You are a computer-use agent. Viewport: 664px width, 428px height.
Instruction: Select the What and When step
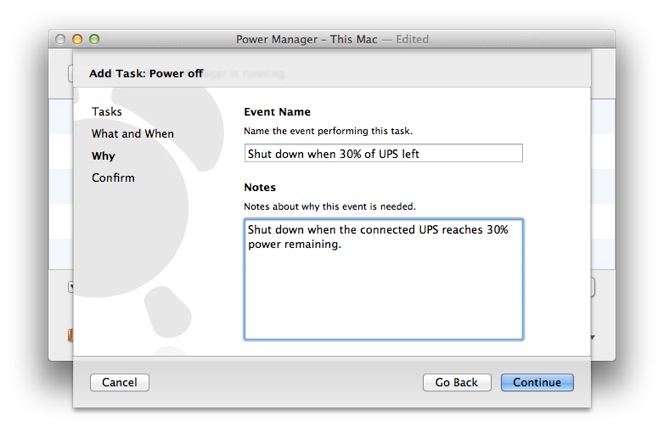[133, 134]
